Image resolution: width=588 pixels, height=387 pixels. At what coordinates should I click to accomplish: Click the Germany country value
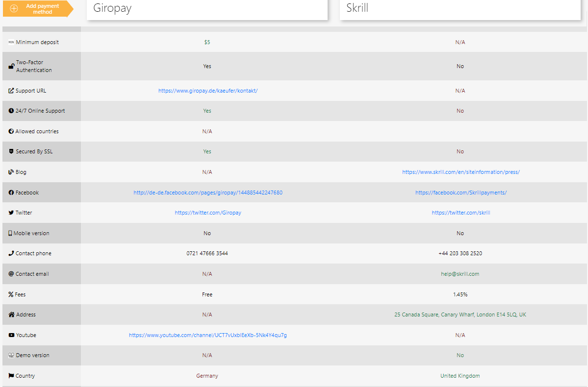(x=207, y=376)
